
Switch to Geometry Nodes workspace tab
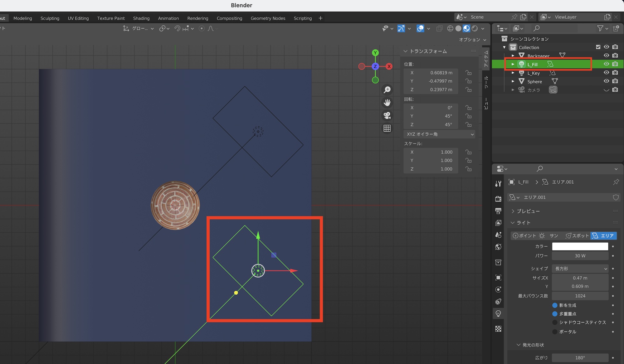[x=268, y=18]
